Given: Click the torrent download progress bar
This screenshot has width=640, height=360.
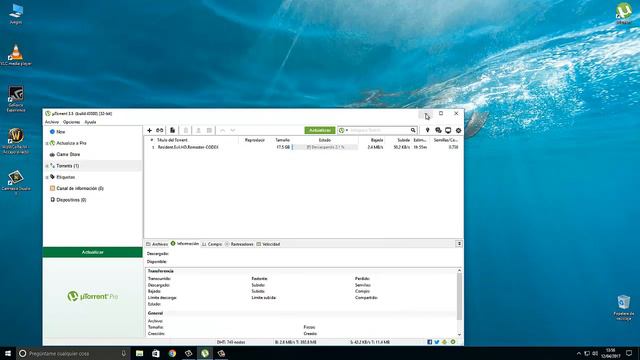Looking at the screenshot, I should 325,147.
